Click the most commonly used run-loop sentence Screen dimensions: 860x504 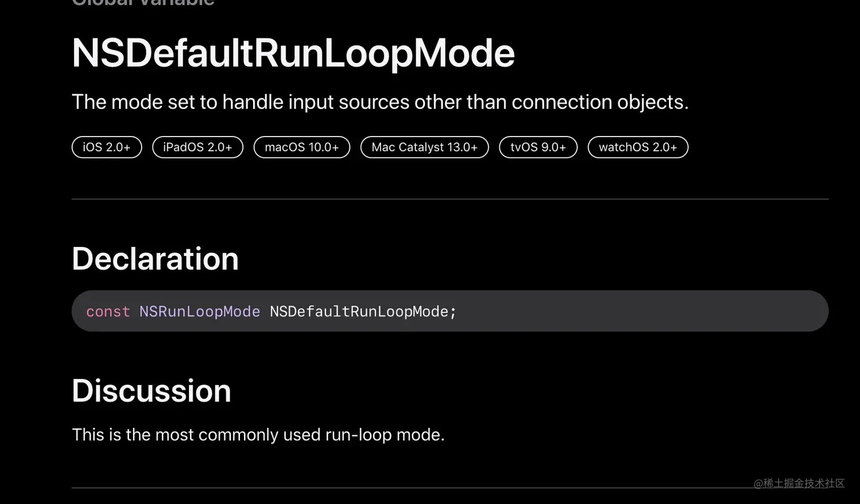click(x=258, y=435)
